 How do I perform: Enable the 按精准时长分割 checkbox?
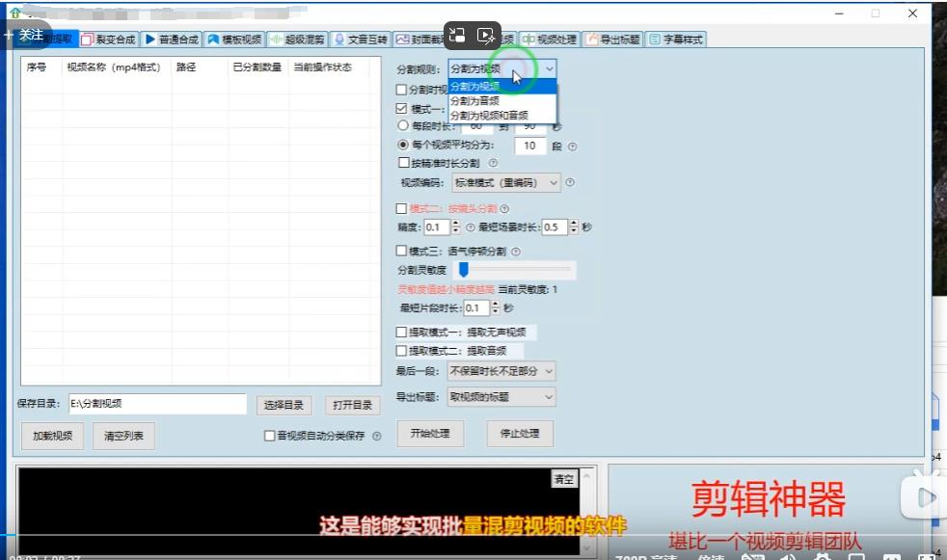click(x=404, y=162)
